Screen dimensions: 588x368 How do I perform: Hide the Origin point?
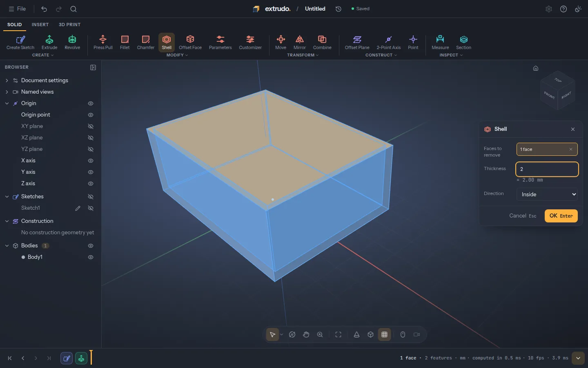coord(91,115)
